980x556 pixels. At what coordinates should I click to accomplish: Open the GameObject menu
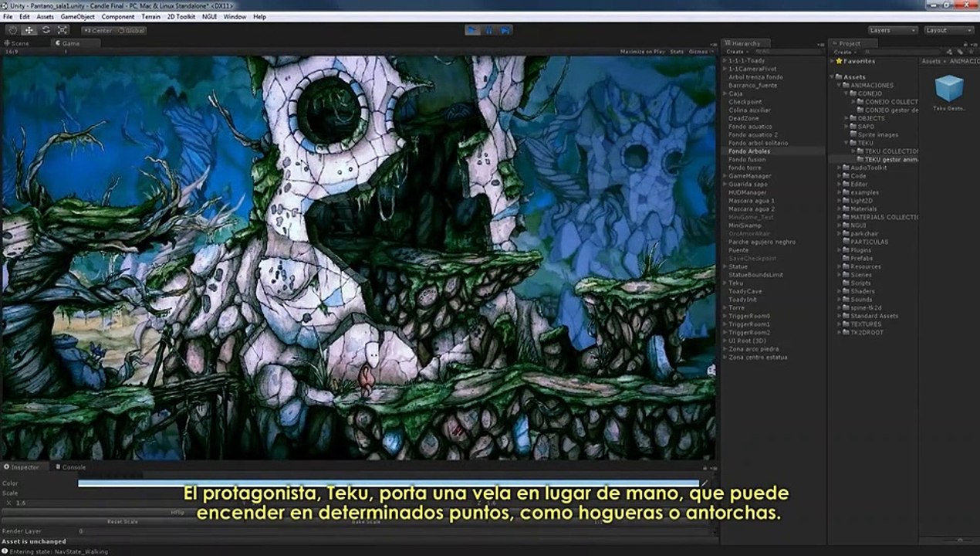77,16
